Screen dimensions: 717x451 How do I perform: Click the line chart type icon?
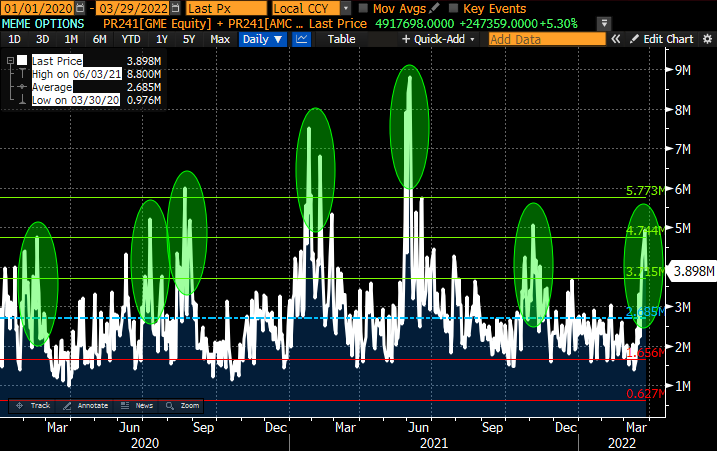[301, 39]
